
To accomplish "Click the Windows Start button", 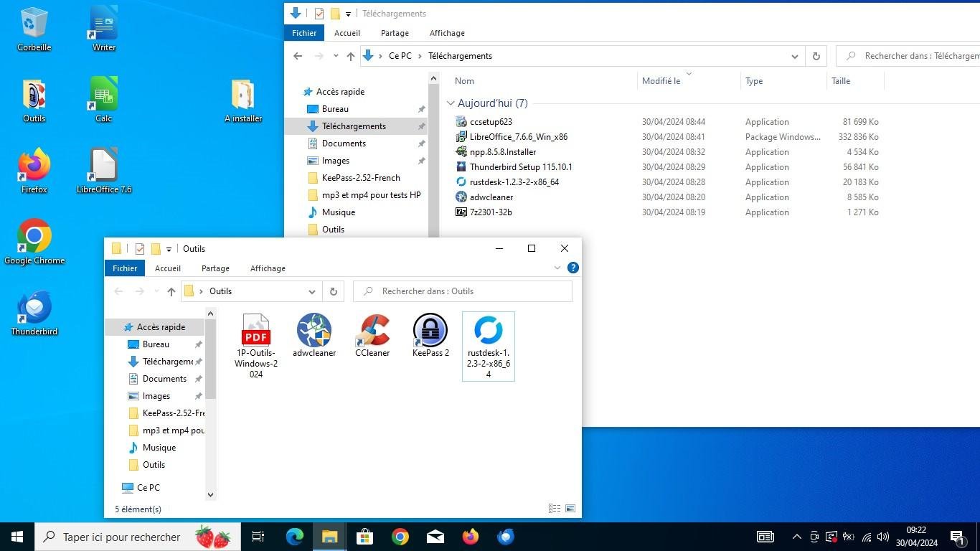I will pos(17,537).
